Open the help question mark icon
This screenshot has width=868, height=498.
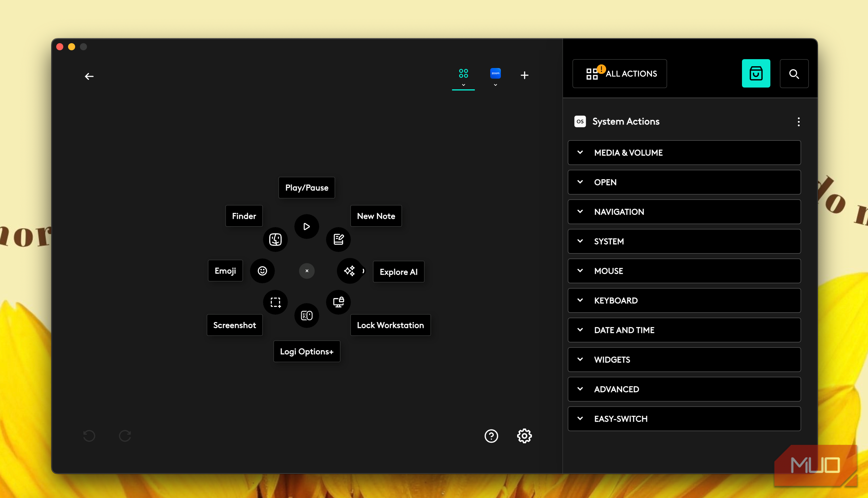(x=491, y=436)
